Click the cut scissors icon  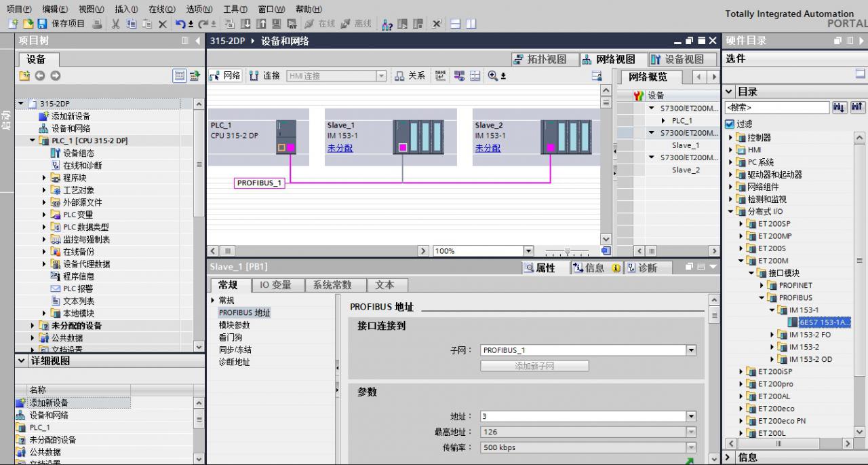(x=115, y=24)
